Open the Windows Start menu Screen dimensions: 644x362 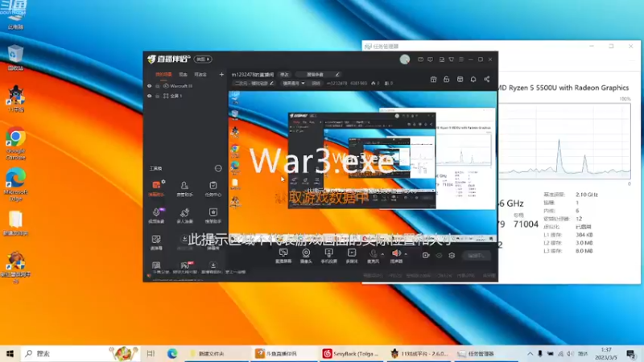10,354
